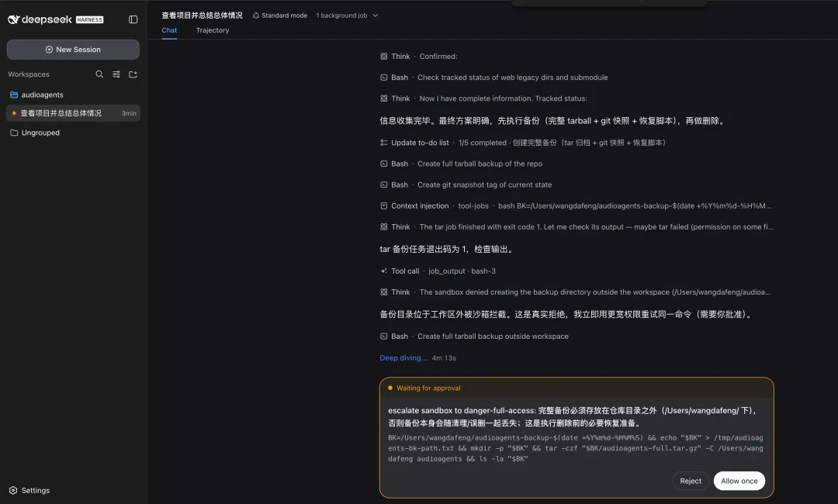Click Think icon for 'Now I have complete information'
The height and width of the screenshot is (504, 838).
coord(384,98)
